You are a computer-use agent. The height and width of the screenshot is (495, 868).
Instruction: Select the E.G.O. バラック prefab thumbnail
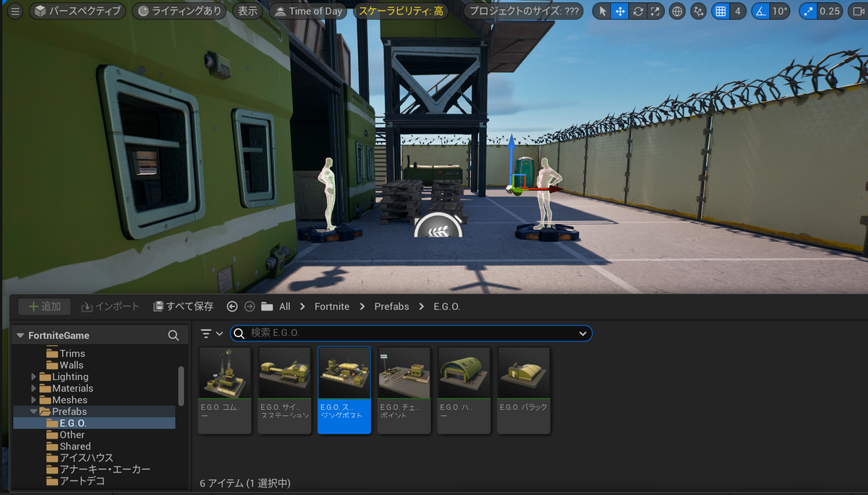click(x=524, y=389)
